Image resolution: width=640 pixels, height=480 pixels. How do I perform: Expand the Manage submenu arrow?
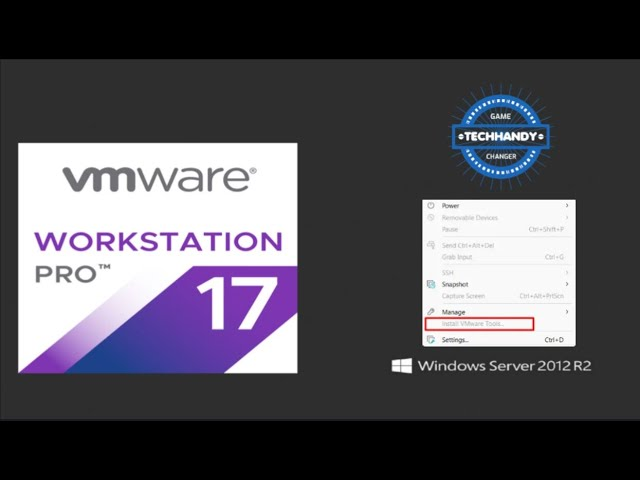click(567, 312)
